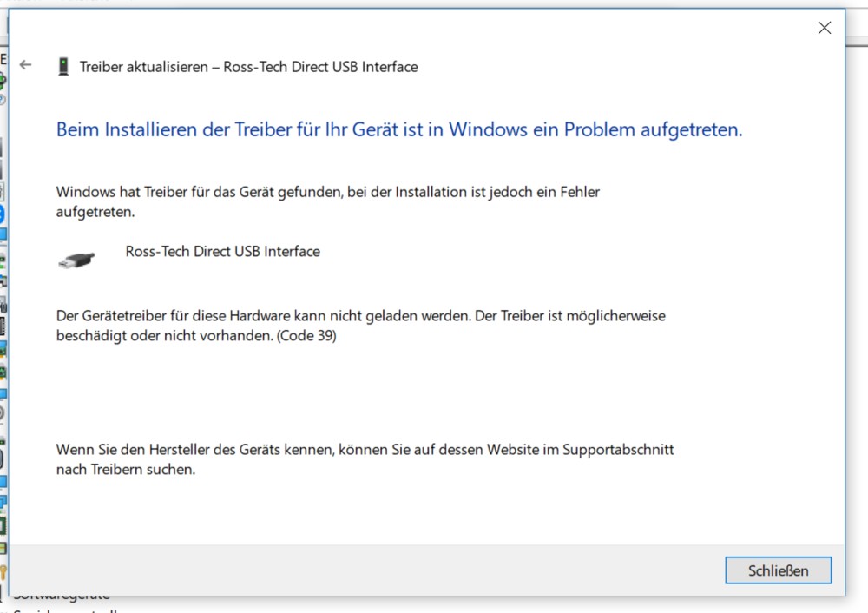
Task: Click the title 'Treiber aktualisieren – Ross-Tech Direct USB Interface'
Action: tap(248, 67)
